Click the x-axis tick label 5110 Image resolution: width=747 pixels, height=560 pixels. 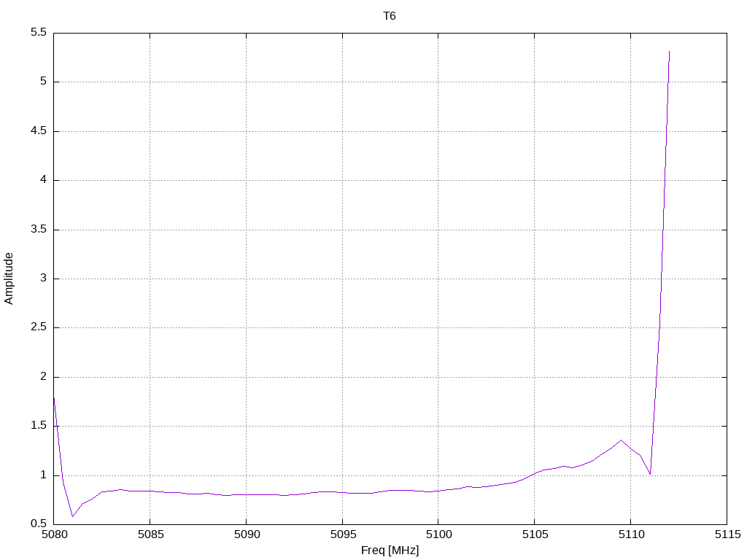[x=631, y=534]
